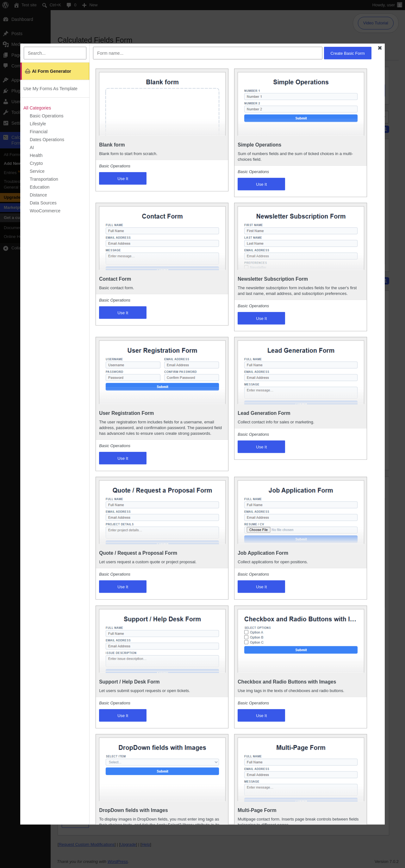The width and height of the screenshot is (405, 868).
Task: Open Request Custom Modifications link
Action: 87,844
